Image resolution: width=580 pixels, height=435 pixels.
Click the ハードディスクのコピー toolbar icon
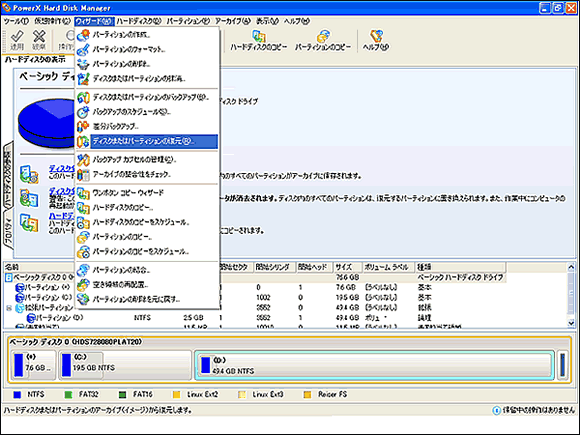click(x=258, y=37)
